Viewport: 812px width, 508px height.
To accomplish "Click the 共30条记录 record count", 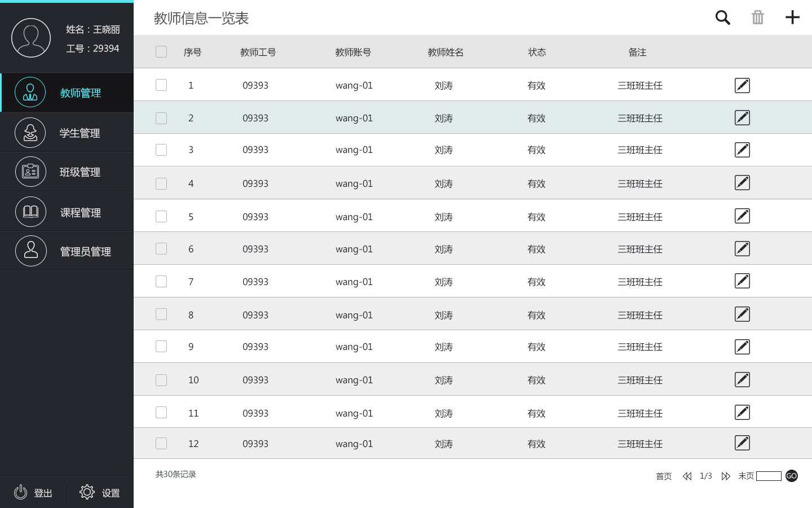I will (x=176, y=474).
